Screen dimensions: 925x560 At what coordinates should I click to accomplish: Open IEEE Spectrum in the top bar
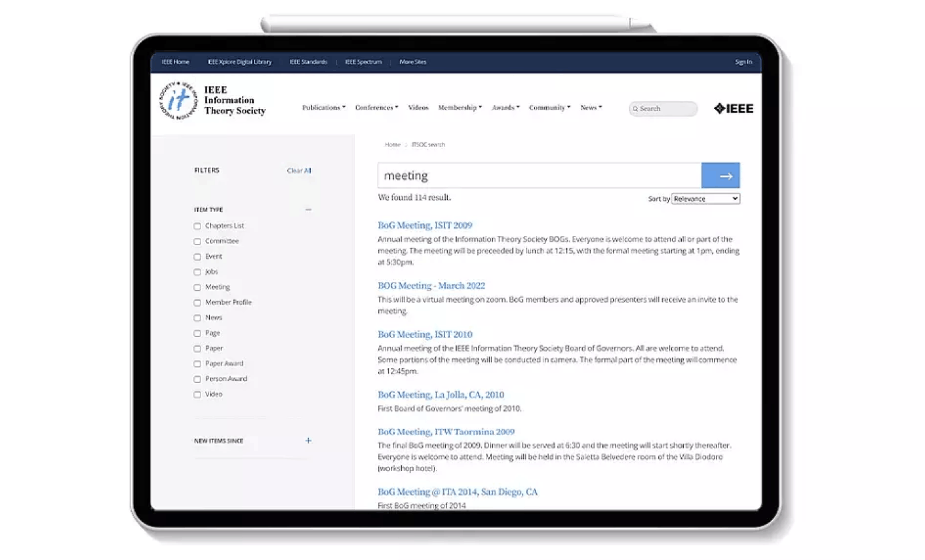[364, 62]
